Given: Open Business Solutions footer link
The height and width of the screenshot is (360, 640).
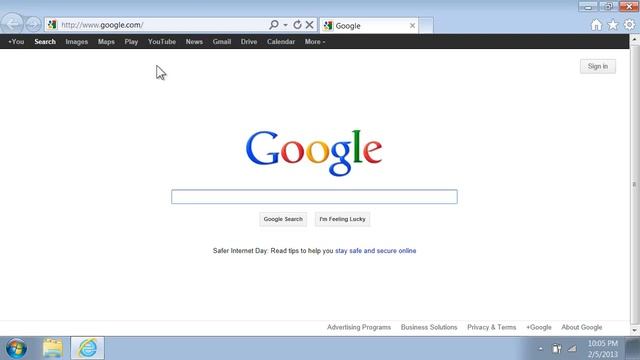Looking at the screenshot, I should point(429,327).
